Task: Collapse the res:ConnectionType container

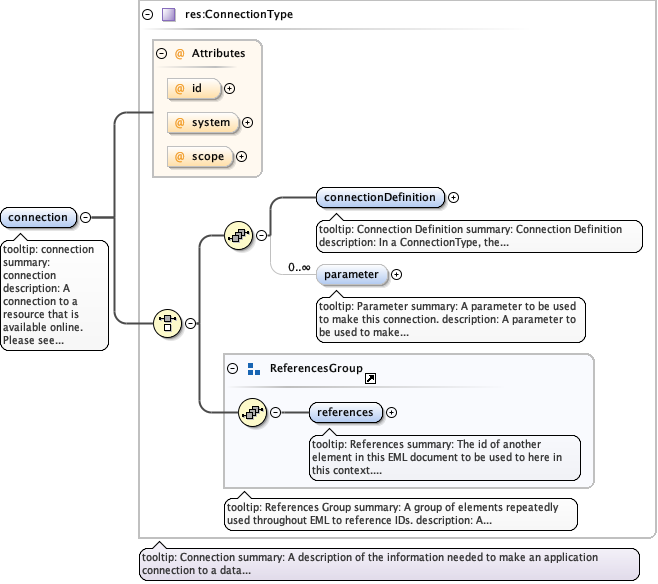Action: (148, 15)
